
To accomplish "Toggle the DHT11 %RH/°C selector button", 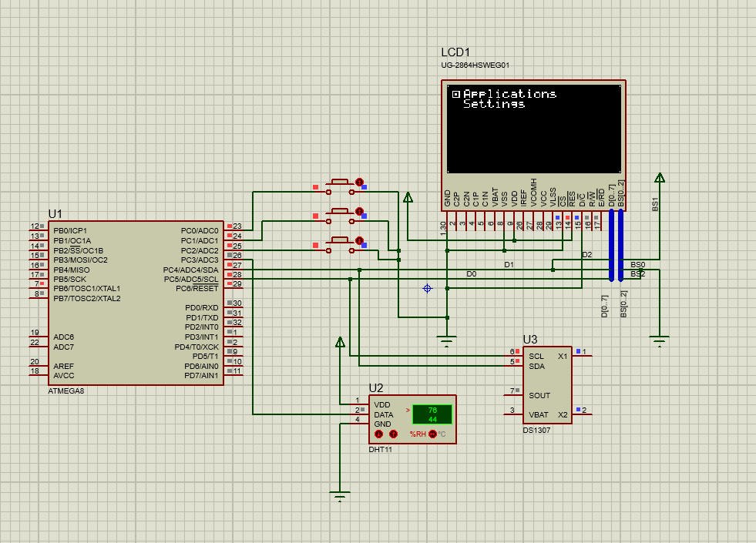I will [432, 434].
